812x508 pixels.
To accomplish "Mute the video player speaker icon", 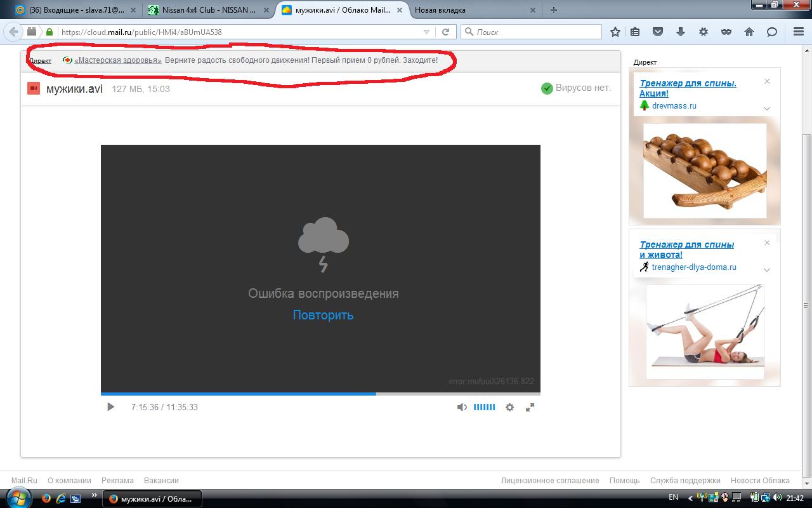I will click(462, 407).
